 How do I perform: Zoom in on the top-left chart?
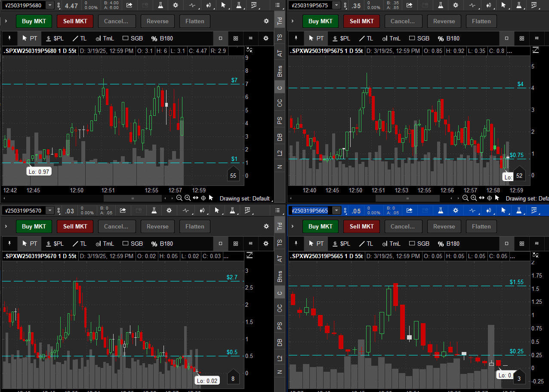click(188, 198)
